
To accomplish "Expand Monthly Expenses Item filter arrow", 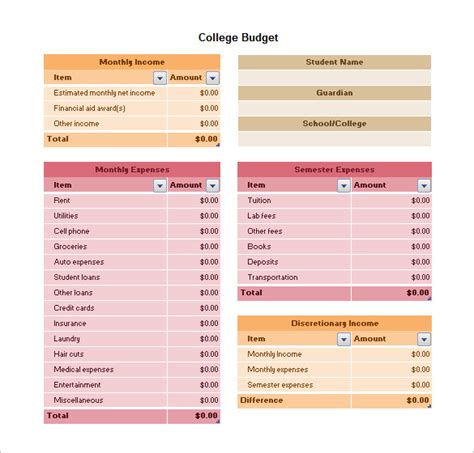I will point(160,186).
